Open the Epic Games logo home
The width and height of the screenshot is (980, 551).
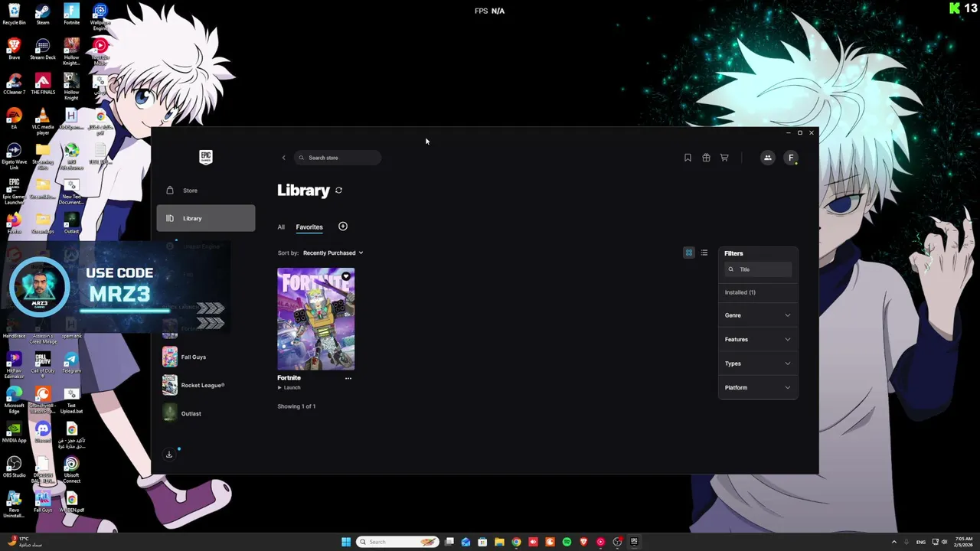pyautogui.click(x=206, y=157)
